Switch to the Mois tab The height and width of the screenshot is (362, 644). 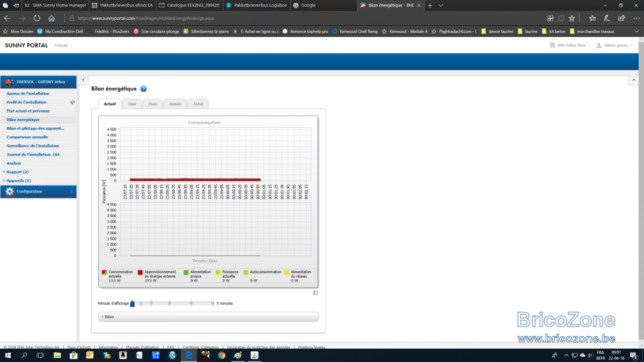point(153,104)
